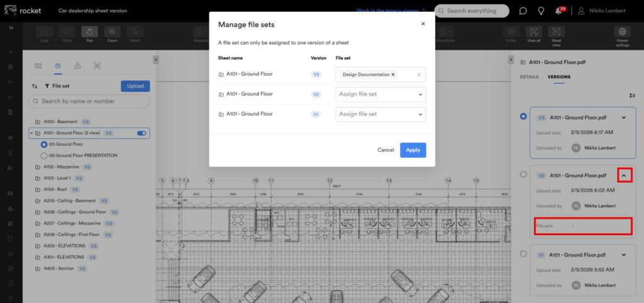
Task: Click the Apply button
Action: (x=413, y=150)
